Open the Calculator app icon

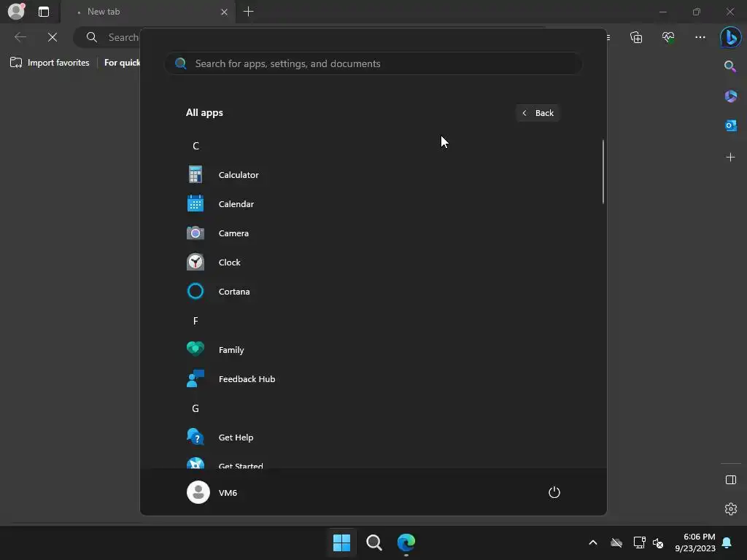click(196, 175)
